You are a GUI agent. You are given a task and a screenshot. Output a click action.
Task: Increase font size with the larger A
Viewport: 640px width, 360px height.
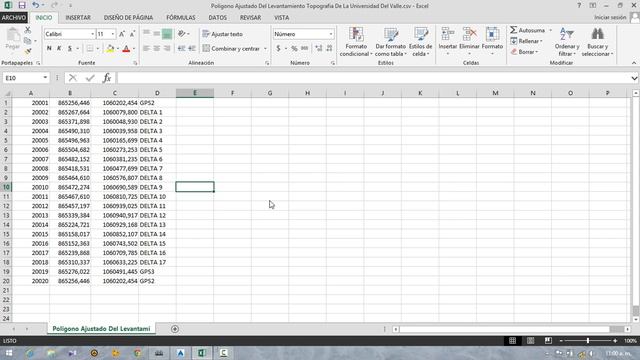tap(122, 34)
